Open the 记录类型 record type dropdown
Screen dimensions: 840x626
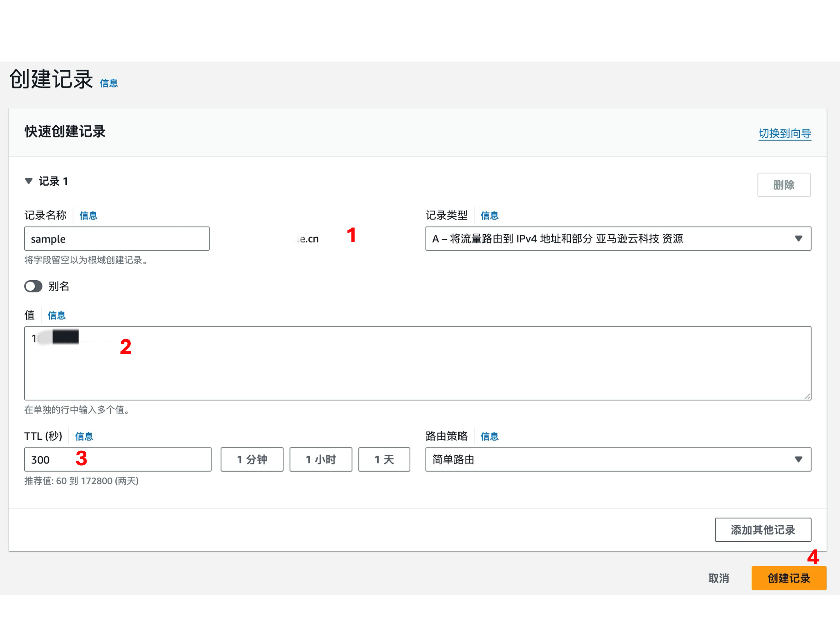pyautogui.click(x=618, y=239)
